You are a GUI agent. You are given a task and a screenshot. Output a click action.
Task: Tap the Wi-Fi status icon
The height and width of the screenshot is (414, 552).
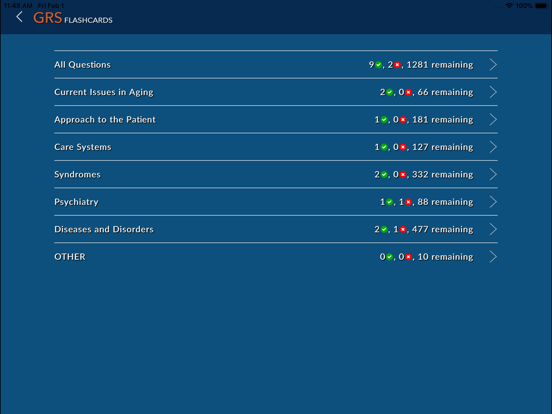pyautogui.click(x=509, y=5)
